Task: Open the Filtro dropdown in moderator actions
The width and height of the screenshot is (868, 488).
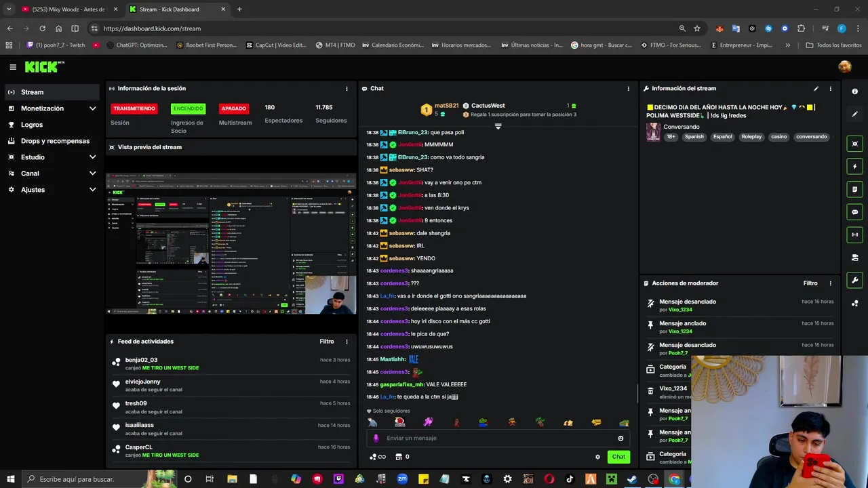Action: click(810, 283)
